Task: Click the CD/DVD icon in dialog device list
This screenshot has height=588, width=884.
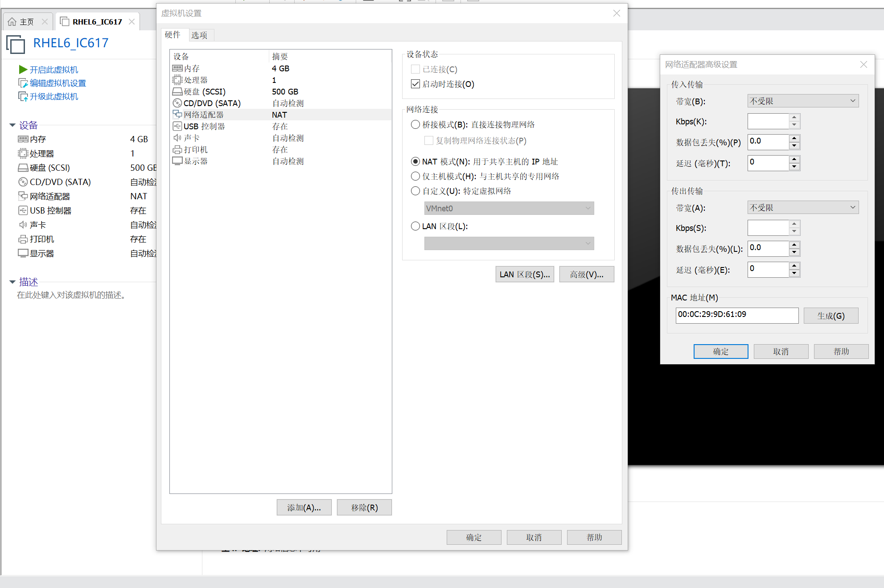Action: tap(177, 103)
